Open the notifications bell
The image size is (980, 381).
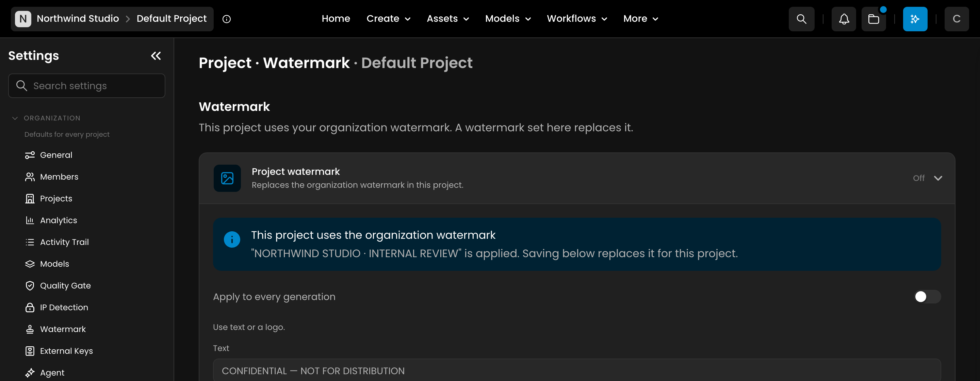[x=844, y=19]
